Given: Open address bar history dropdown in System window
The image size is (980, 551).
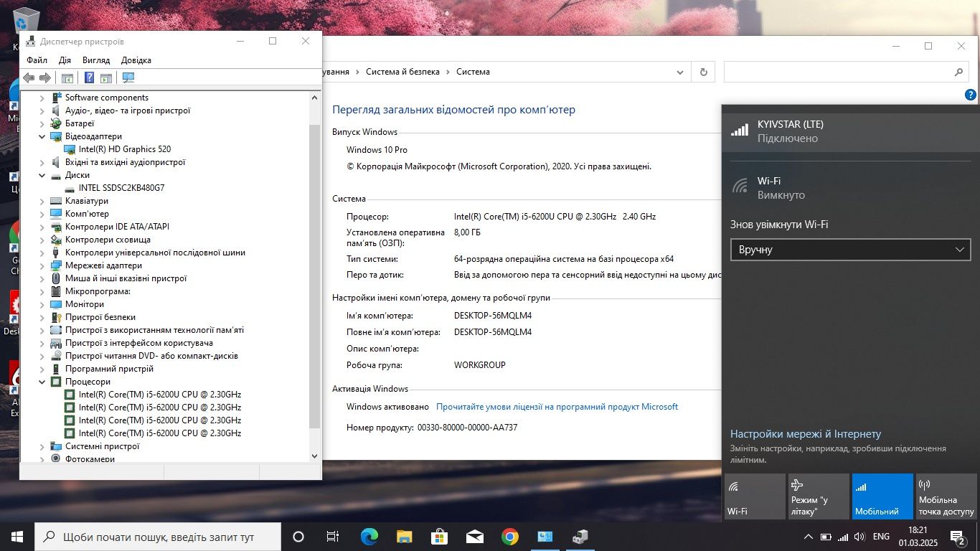Looking at the screenshot, I should tap(680, 72).
